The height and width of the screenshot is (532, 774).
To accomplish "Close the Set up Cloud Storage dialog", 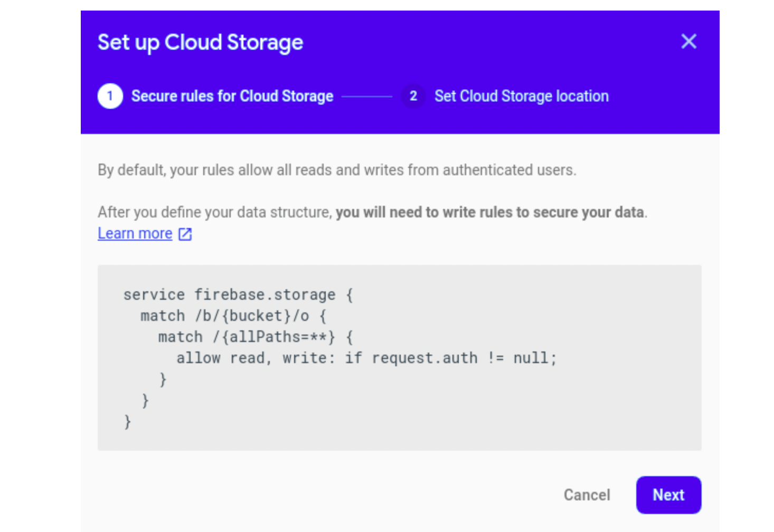I will (x=688, y=41).
